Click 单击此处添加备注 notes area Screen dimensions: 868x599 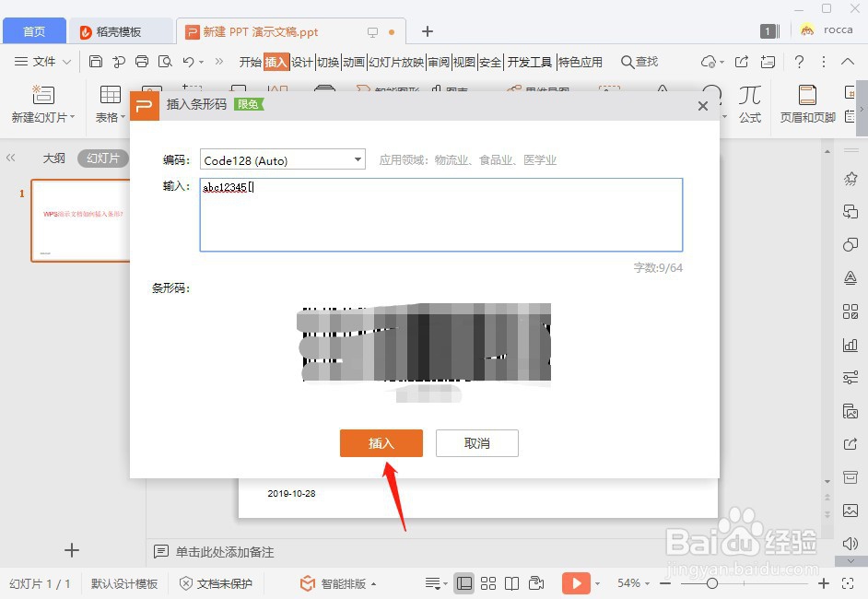point(224,552)
